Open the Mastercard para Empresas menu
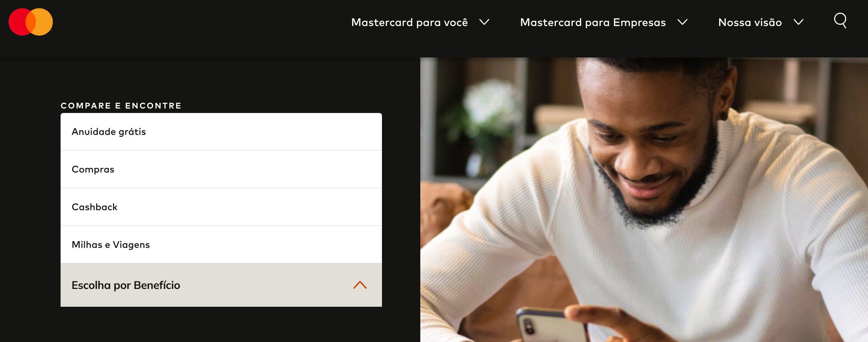Image resolution: width=868 pixels, height=342 pixels. (593, 22)
